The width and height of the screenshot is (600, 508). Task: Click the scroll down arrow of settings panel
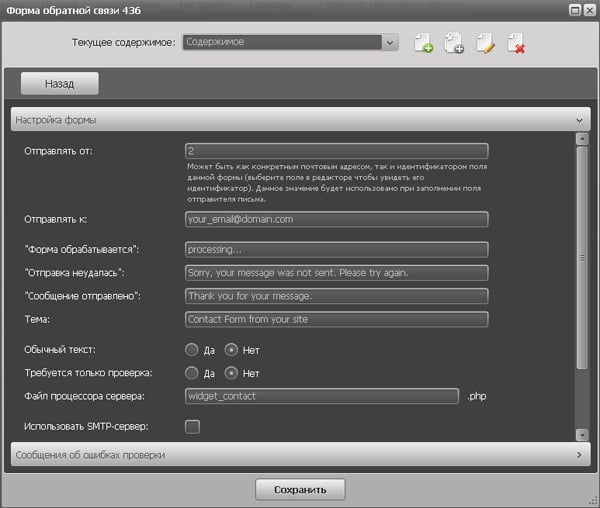pyautogui.click(x=581, y=434)
